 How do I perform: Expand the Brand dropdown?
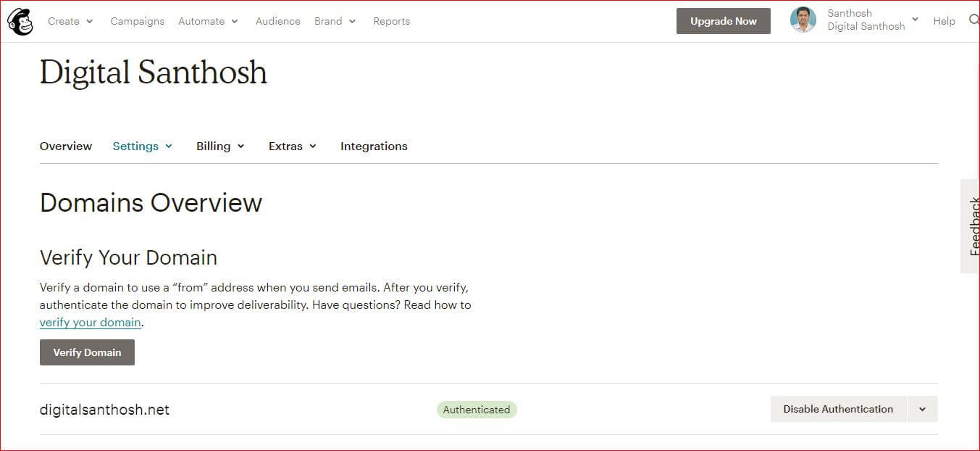point(335,21)
